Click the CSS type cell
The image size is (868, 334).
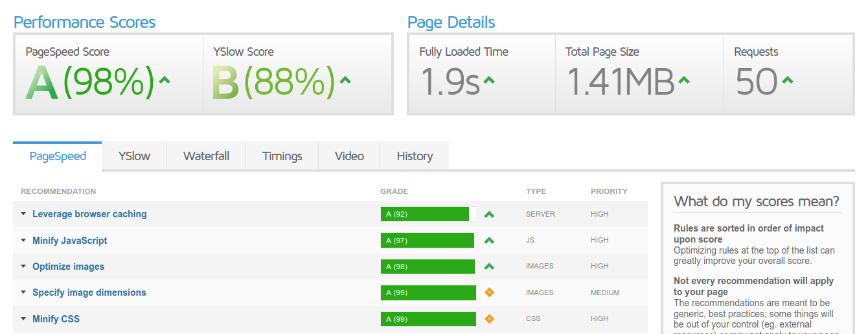[533, 318]
